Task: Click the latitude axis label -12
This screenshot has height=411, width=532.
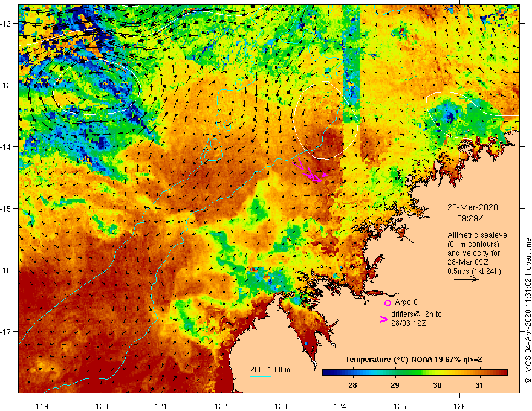Action: pyautogui.click(x=7, y=24)
